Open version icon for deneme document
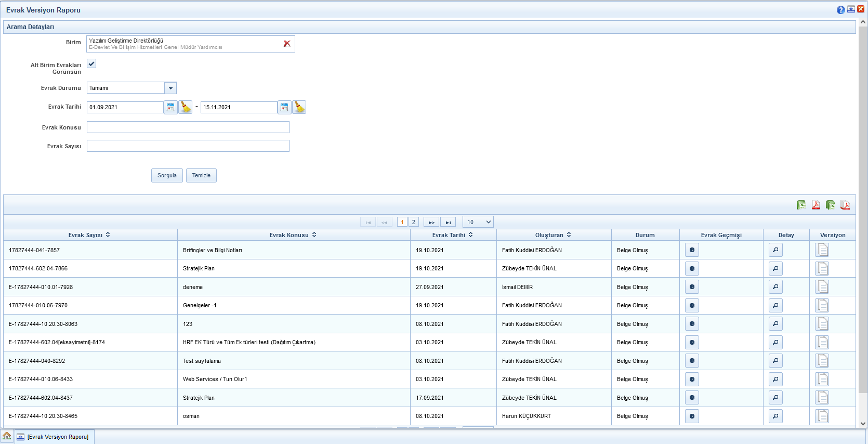Viewport: 868px width, 444px height. coord(822,287)
